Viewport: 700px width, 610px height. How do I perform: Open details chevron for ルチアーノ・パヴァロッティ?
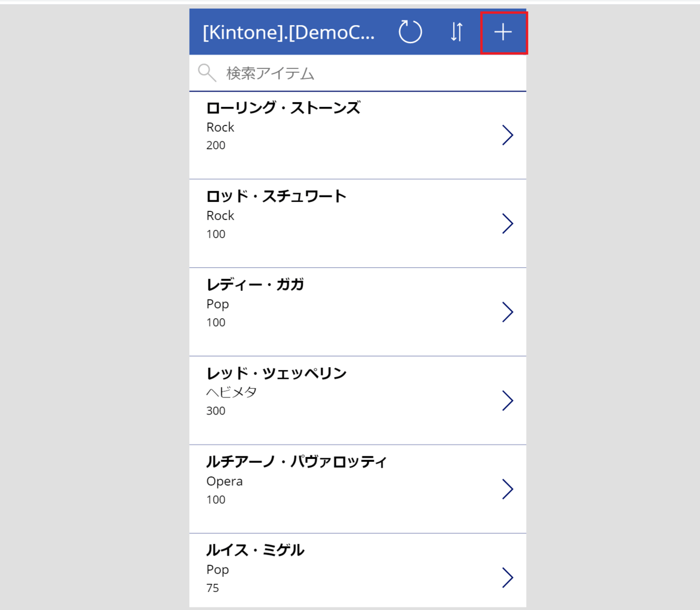pos(508,489)
